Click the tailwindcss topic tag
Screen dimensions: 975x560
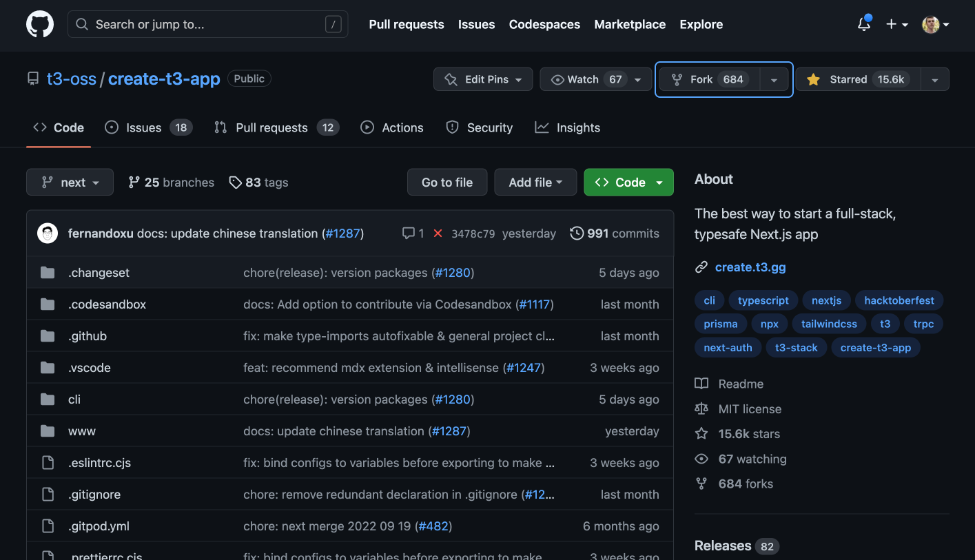pos(829,324)
